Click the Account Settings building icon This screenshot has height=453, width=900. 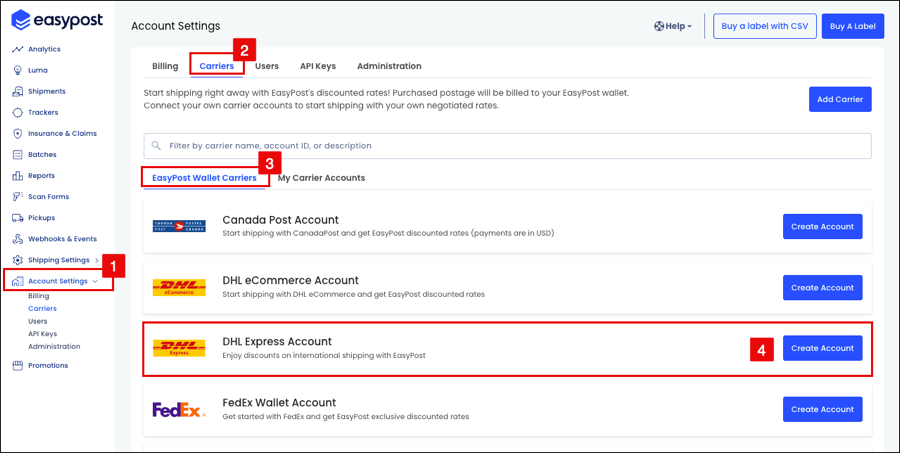point(17,281)
